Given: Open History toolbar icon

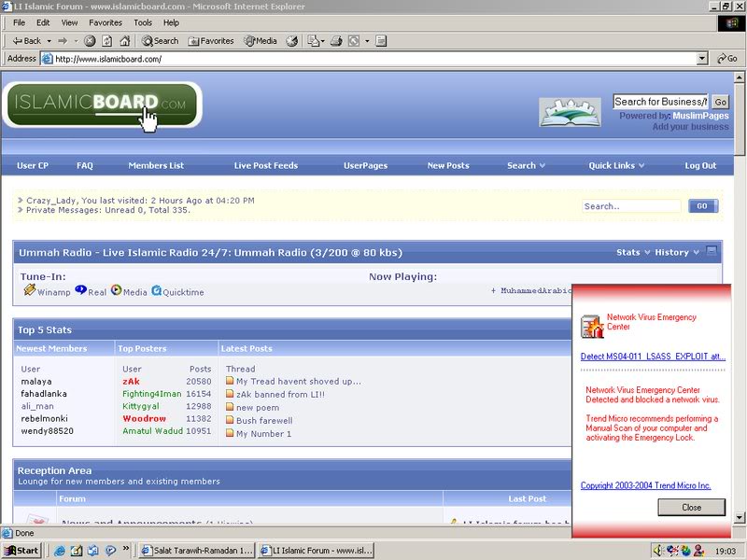Looking at the screenshot, I should click(x=291, y=41).
